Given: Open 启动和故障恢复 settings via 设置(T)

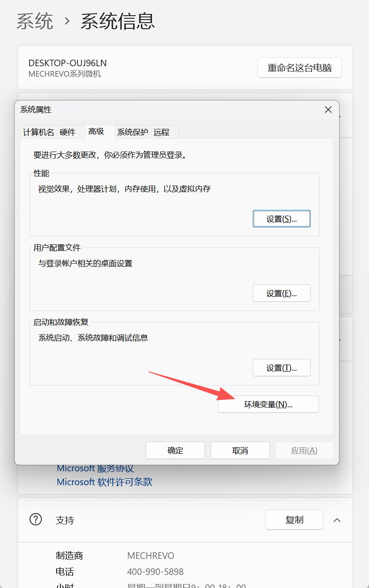Looking at the screenshot, I should [281, 367].
